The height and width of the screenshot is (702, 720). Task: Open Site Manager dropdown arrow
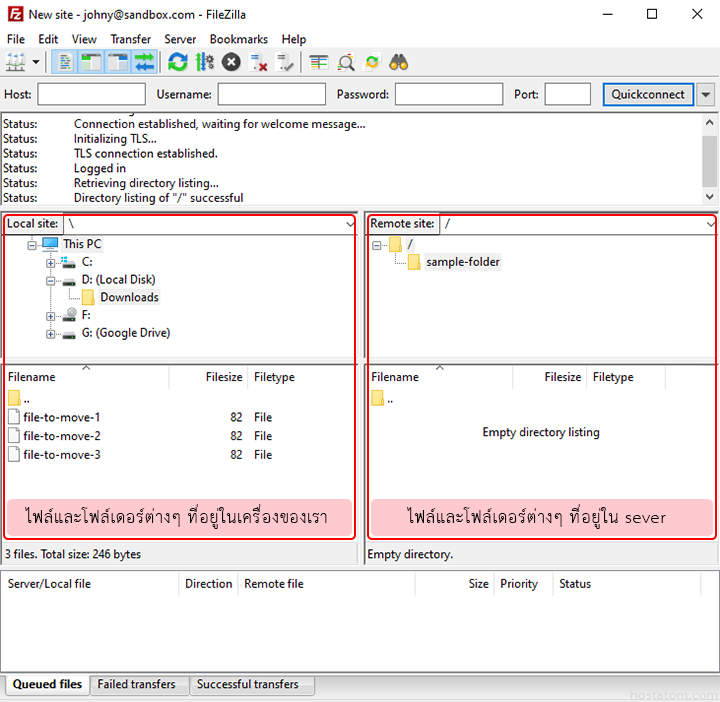click(x=37, y=62)
